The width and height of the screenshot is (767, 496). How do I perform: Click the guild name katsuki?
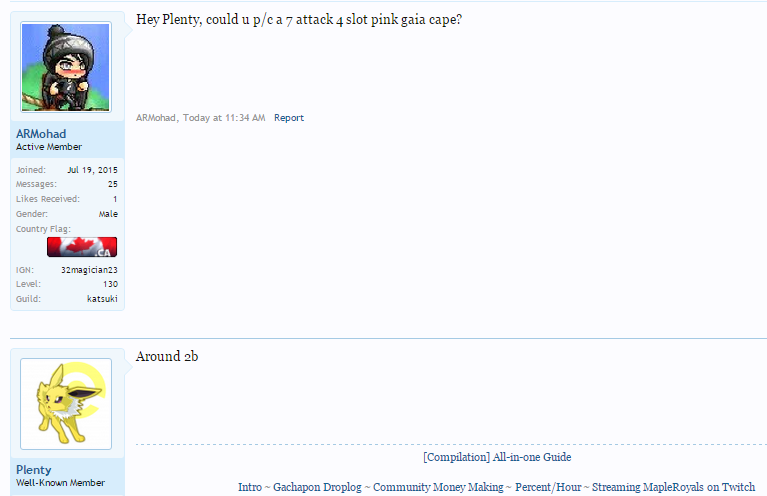[x=102, y=299]
